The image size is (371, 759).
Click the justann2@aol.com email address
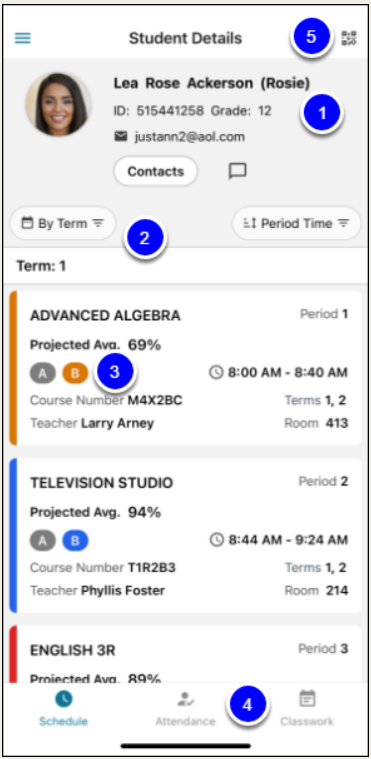189,137
